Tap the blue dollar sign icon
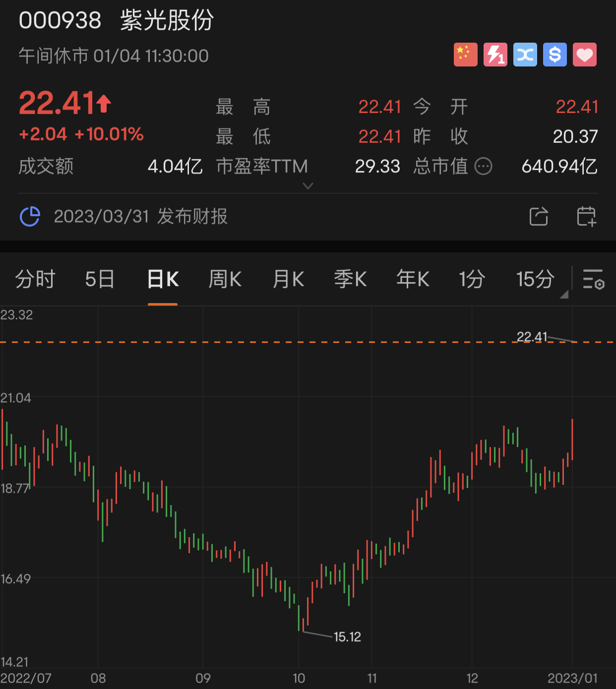 click(554, 55)
